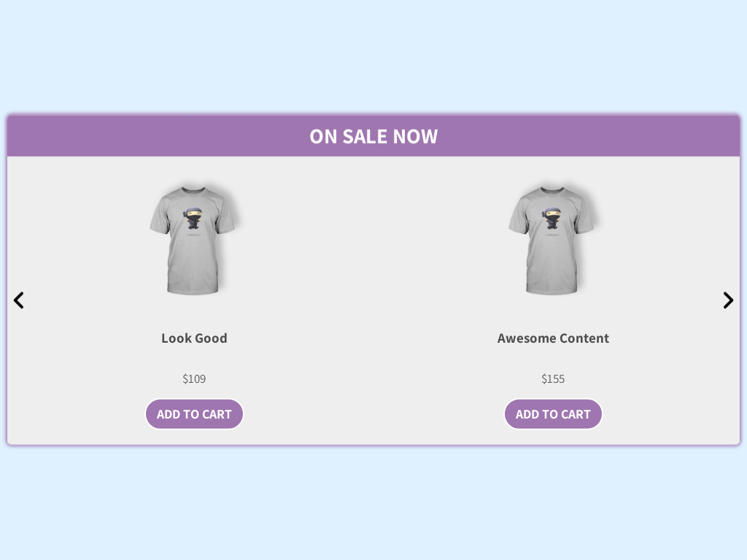Click the purple sale banner left of heading
The image size is (747, 560).
(x=146, y=136)
